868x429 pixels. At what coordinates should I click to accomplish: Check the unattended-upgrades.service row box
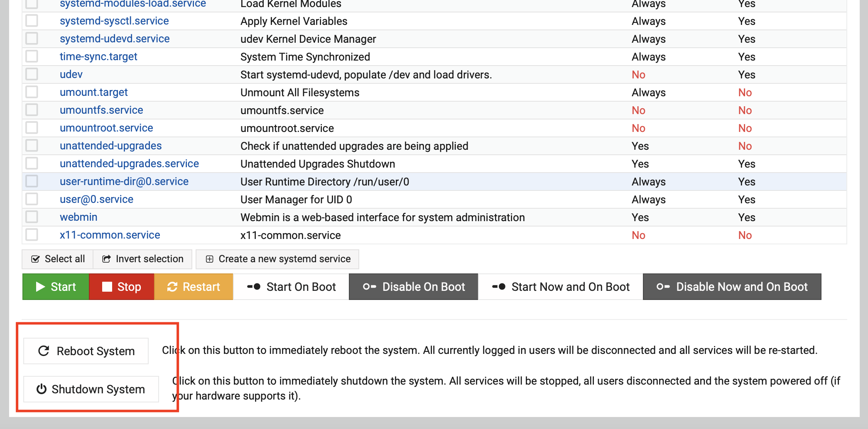(x=32, y=163)
